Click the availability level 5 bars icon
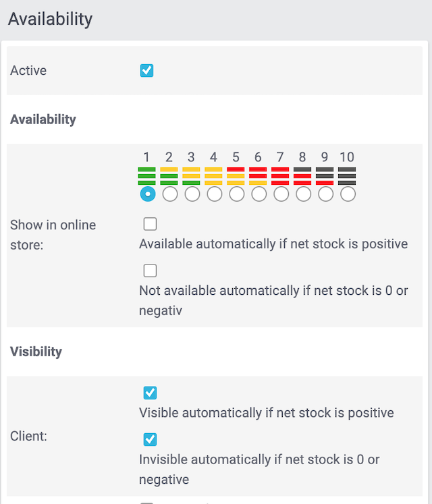Viewport: 432px width, 504px height. click(236, 176)
